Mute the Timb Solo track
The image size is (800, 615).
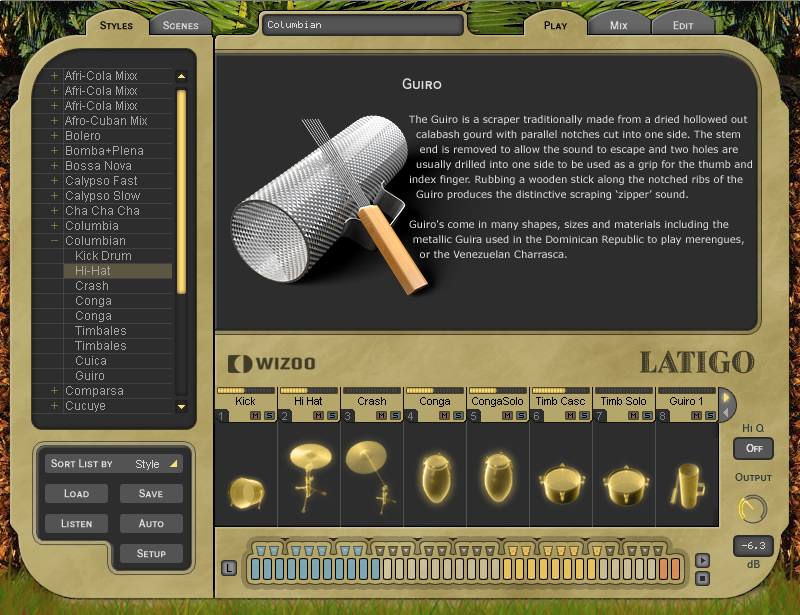[x=633, y=415]
